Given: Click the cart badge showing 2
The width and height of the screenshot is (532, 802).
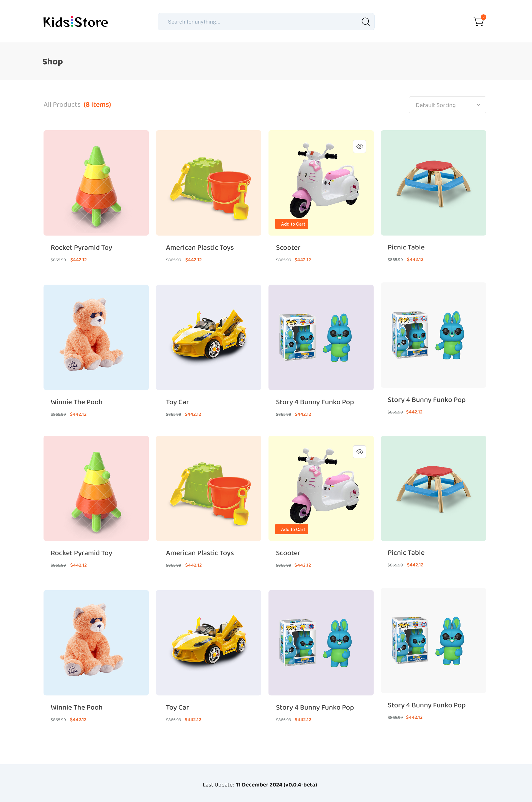Looking at the screenshot, I should [x=484, y=17].
